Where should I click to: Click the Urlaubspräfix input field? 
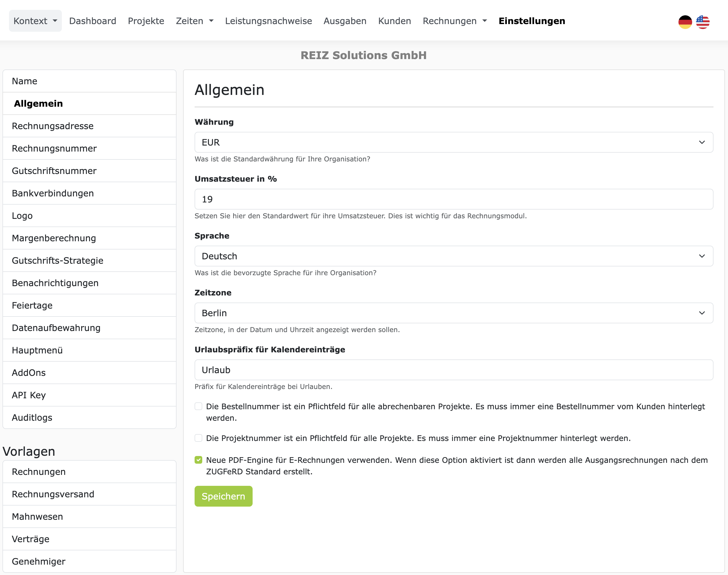453,370
